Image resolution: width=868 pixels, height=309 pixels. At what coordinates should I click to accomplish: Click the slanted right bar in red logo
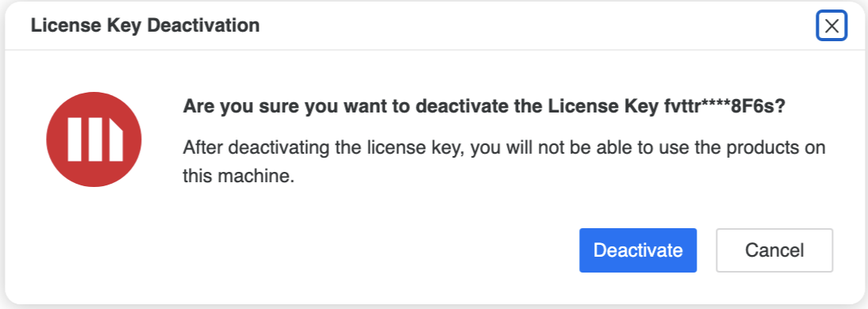116,139
